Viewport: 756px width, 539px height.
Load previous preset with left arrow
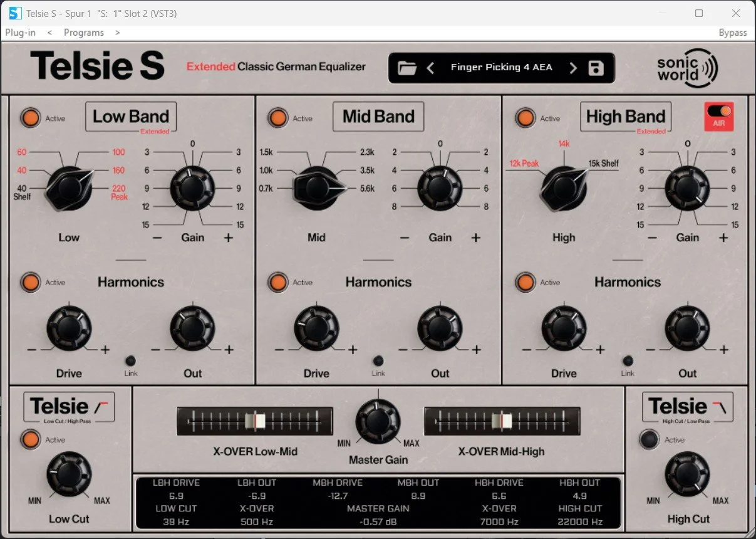point(430,67)
